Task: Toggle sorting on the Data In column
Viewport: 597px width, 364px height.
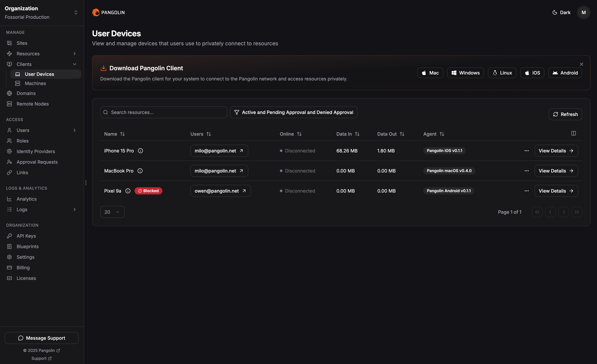Action: tap(357, 134)
